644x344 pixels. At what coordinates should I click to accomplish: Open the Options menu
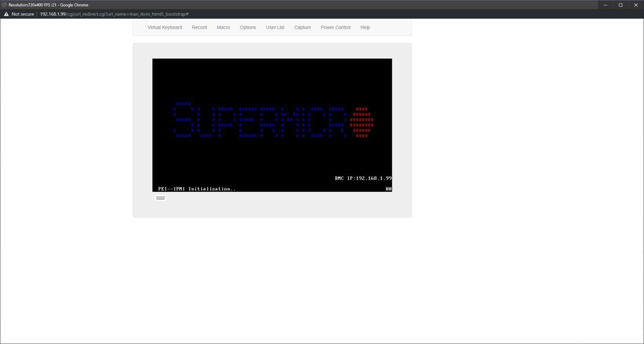pyautogui.click(x=248, y=27)
